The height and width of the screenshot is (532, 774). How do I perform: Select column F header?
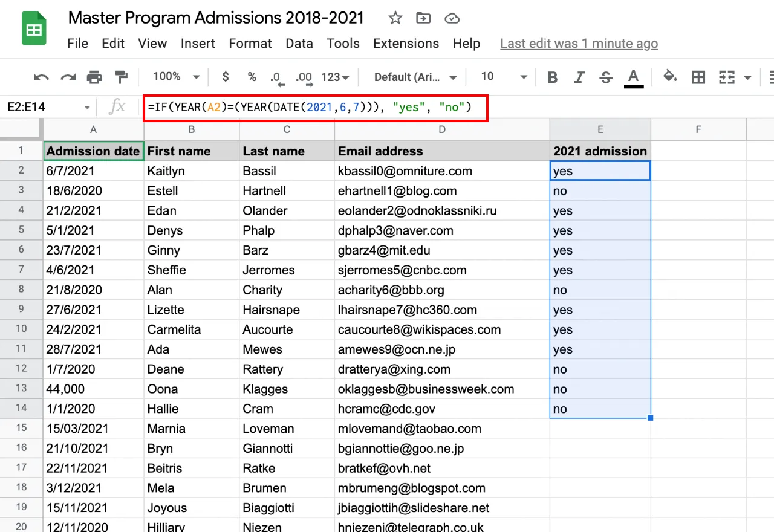(x=698, y=129)
